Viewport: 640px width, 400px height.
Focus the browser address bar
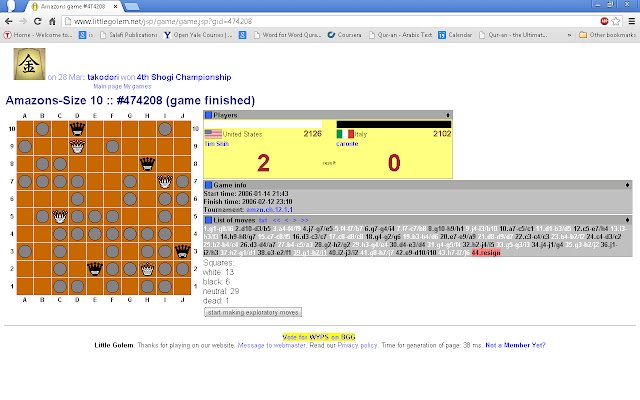(x=329, y=21)
